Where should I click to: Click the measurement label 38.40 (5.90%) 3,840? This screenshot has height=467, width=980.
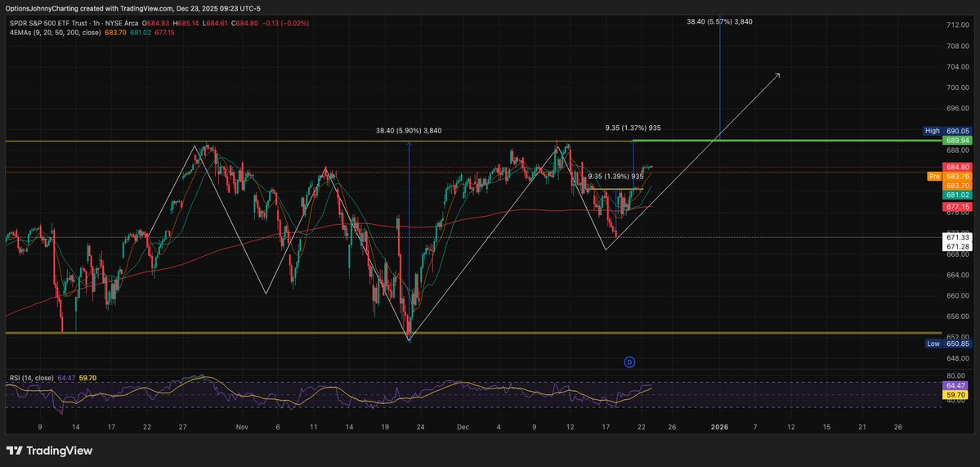409,131
